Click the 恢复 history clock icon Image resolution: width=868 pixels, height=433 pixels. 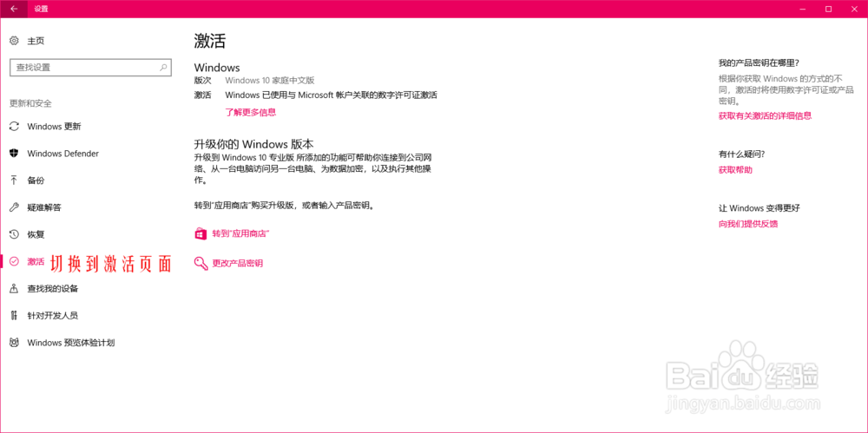coord(15,234)
